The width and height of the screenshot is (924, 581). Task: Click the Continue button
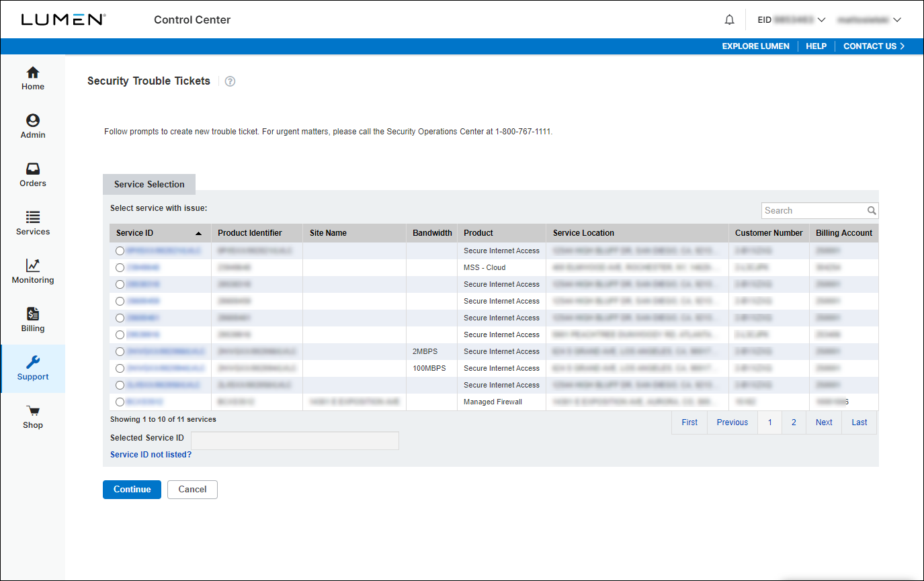tap(132, 490)
